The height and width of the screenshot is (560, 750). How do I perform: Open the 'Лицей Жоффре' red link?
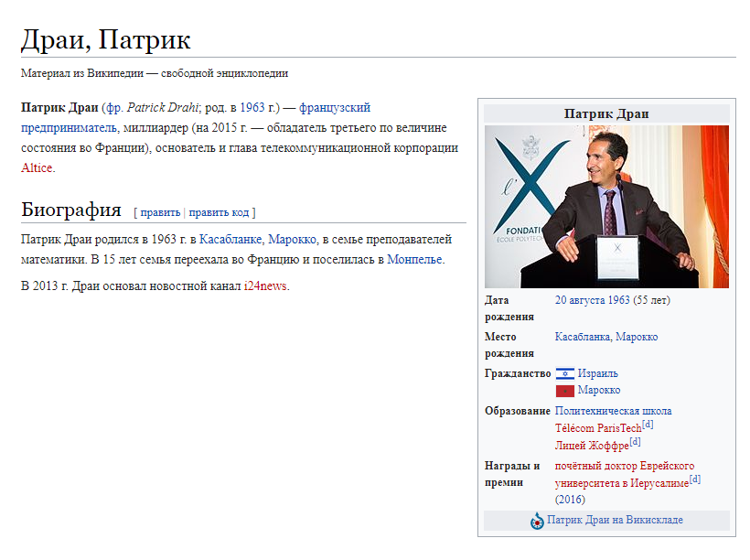(592, 446)
